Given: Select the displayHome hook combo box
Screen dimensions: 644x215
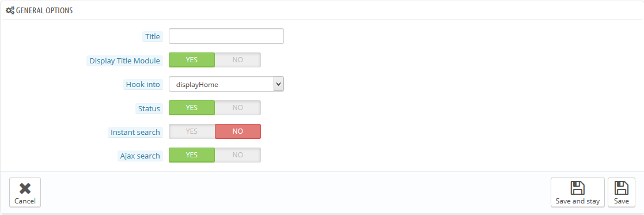Looking at the screenshot, I should pyautogui.click(x=226, y=84).
